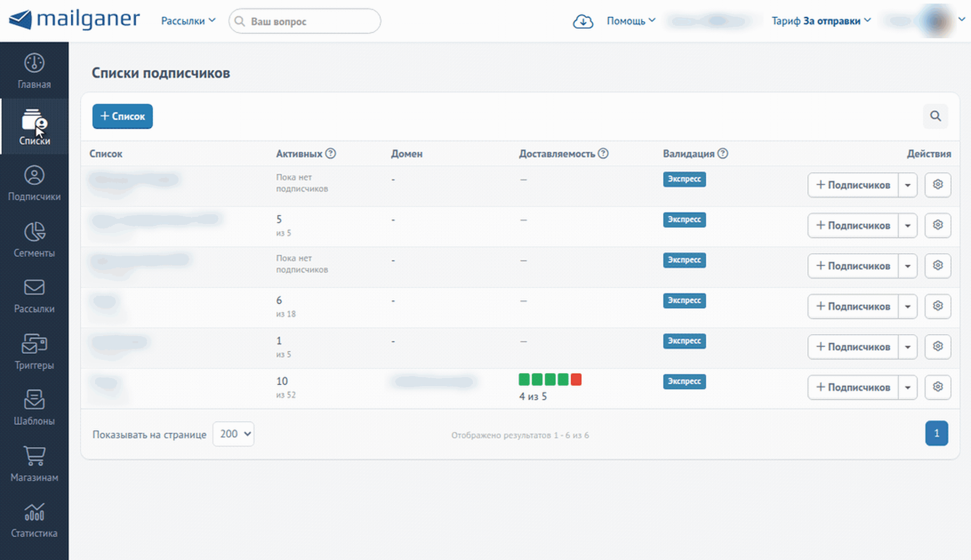Image resolution: width=971 pixels, height=560 pixels.
Task: Open the Сегменты sidebar item
Action: click(x=34, y=240)
